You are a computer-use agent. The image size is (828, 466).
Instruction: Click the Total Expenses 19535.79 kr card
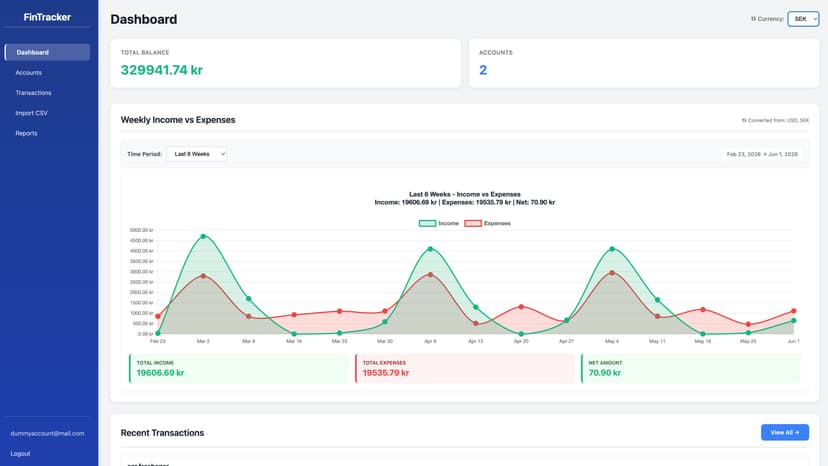(x=465, y=368)
